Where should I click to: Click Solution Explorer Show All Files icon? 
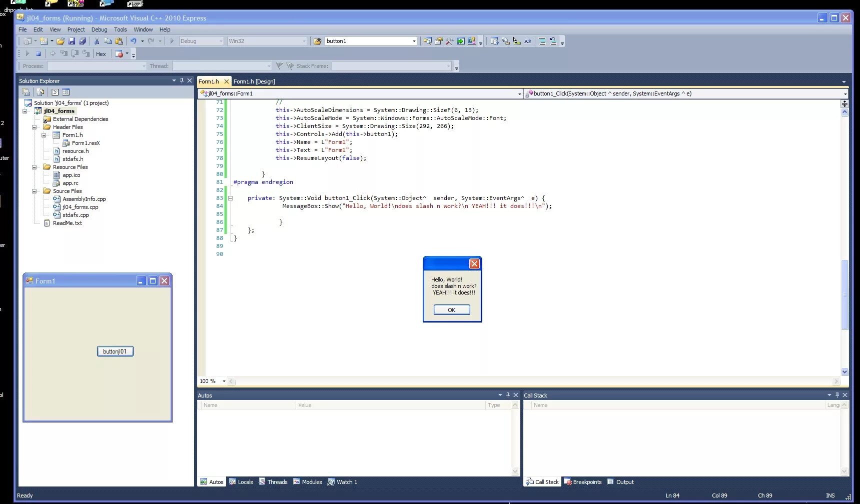coord(41,92)
